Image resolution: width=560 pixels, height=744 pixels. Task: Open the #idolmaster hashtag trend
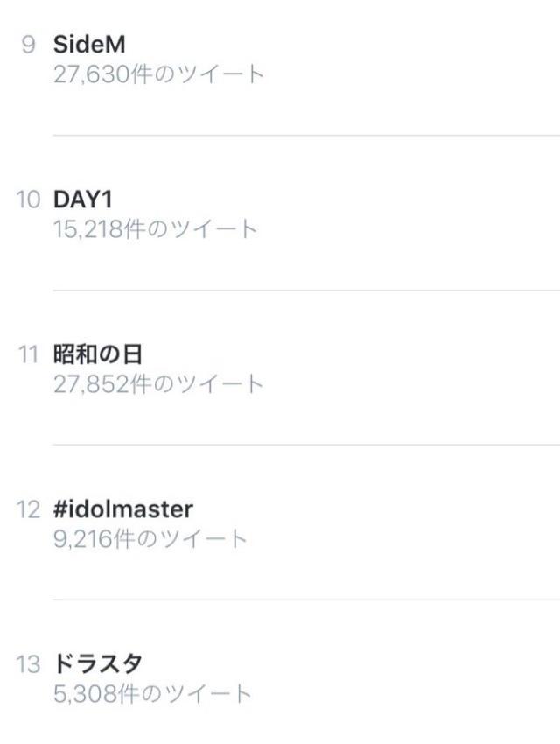click(123, 509)
